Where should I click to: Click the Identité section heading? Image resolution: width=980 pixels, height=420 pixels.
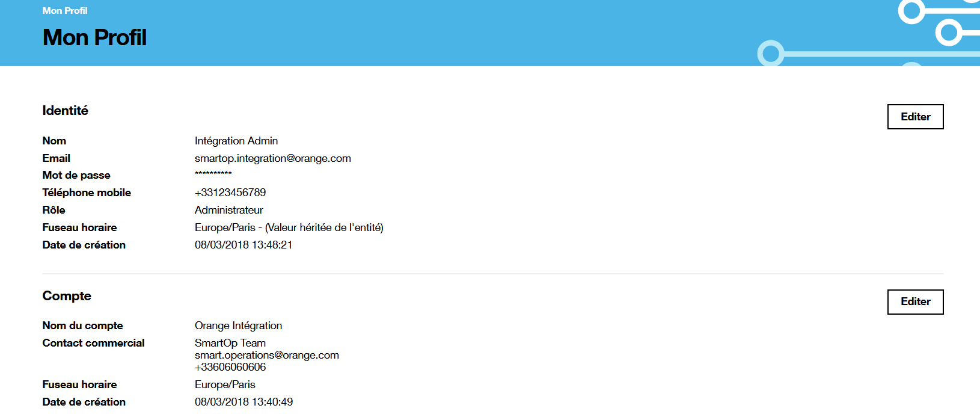click(65, 111)
